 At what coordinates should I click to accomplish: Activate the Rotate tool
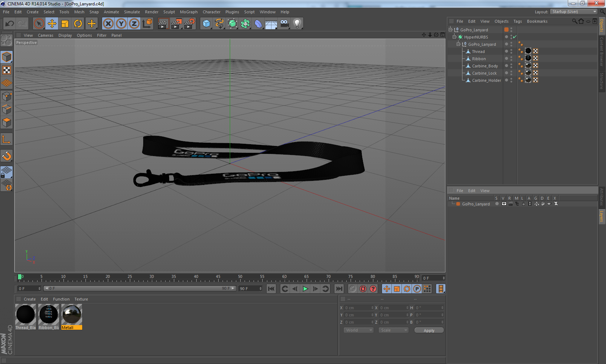pyautogui.click(x=78, y=24)
